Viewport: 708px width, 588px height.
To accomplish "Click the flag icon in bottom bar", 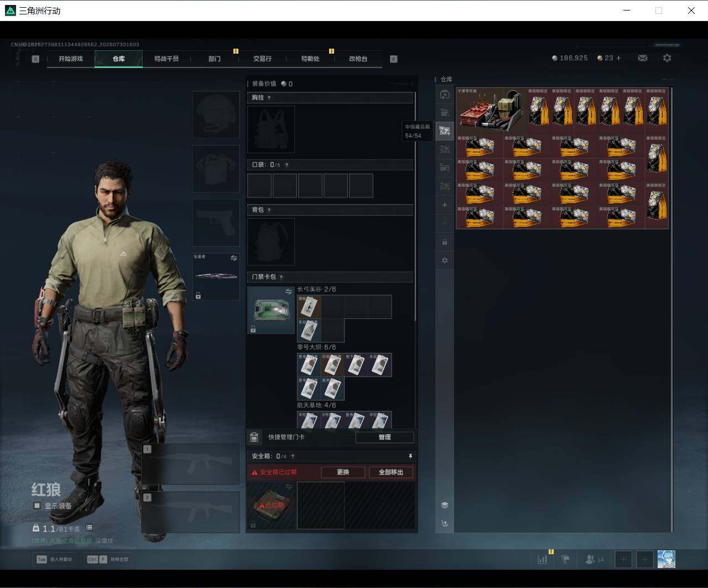I will pos(565,559).
